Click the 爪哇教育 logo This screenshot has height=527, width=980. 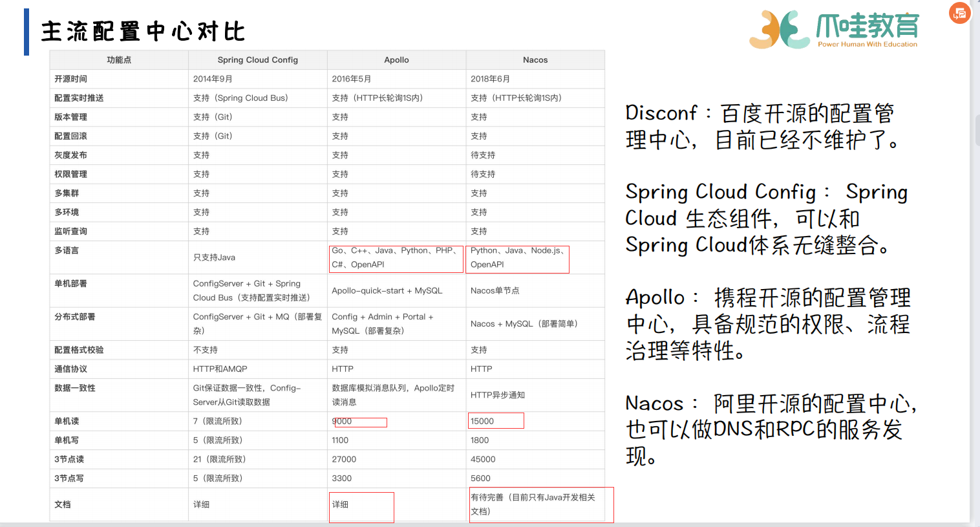pos(834,29)
